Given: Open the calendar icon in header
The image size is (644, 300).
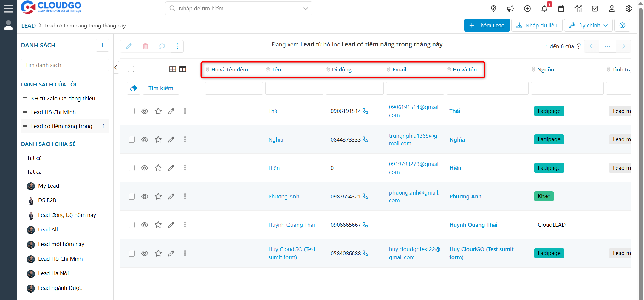Looking at the screenshot, I should (x=561, y=9).
